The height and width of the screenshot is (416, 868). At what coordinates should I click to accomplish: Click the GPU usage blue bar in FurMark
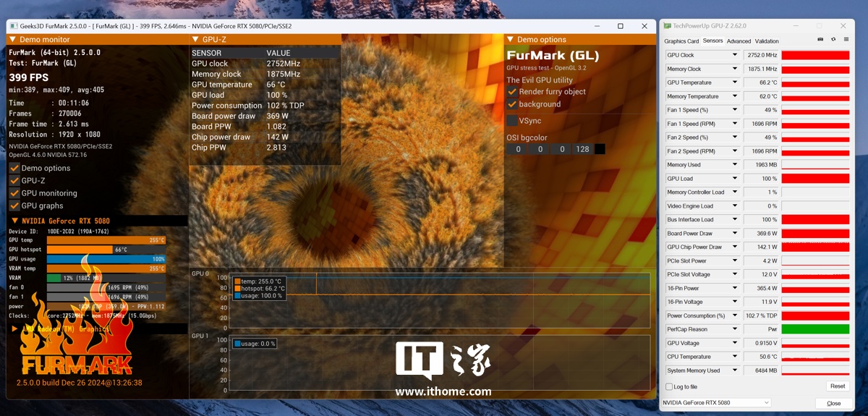point(106,259)
